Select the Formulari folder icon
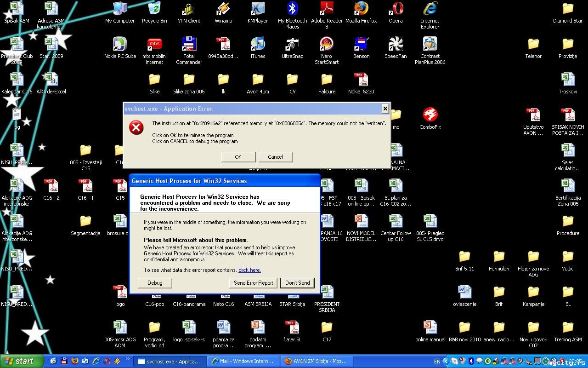 click(x=499, y=260)
